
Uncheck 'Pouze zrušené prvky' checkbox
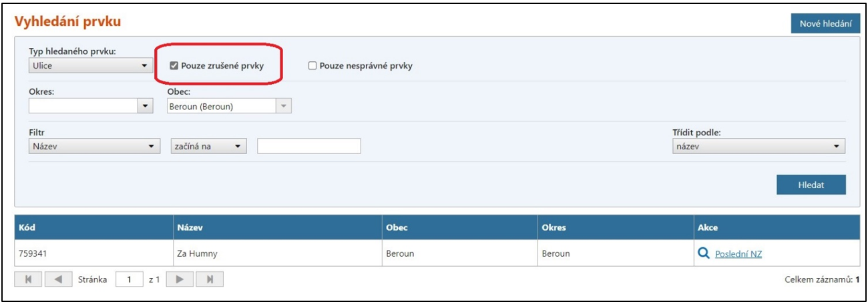coord(174,66)
